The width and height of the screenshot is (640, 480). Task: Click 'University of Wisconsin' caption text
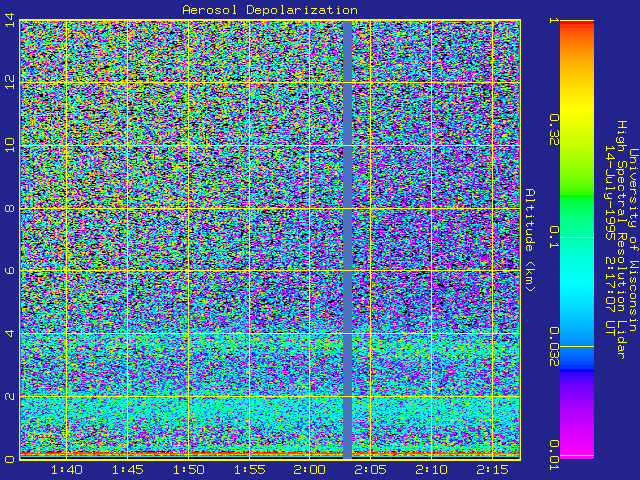(x=633, y=240)
